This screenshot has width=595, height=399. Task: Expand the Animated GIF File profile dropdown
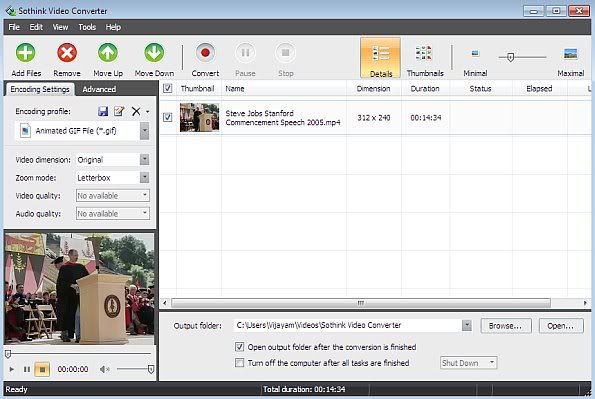[144, 131]
